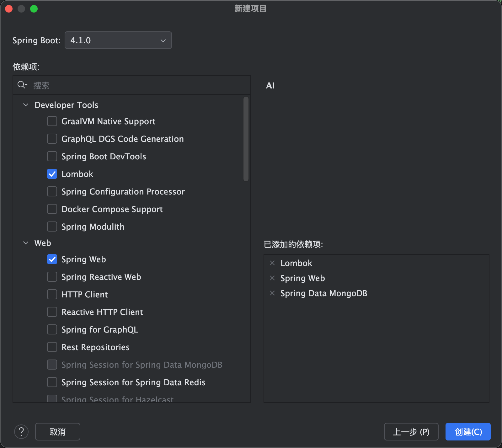Image resolution: width=502 pixels, height=448 pixels.
Task: Open the help question mark button
Action: point(21,432)
